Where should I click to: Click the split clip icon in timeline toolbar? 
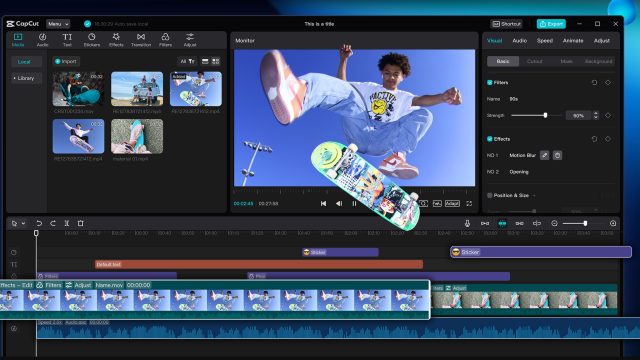[67, 223]
